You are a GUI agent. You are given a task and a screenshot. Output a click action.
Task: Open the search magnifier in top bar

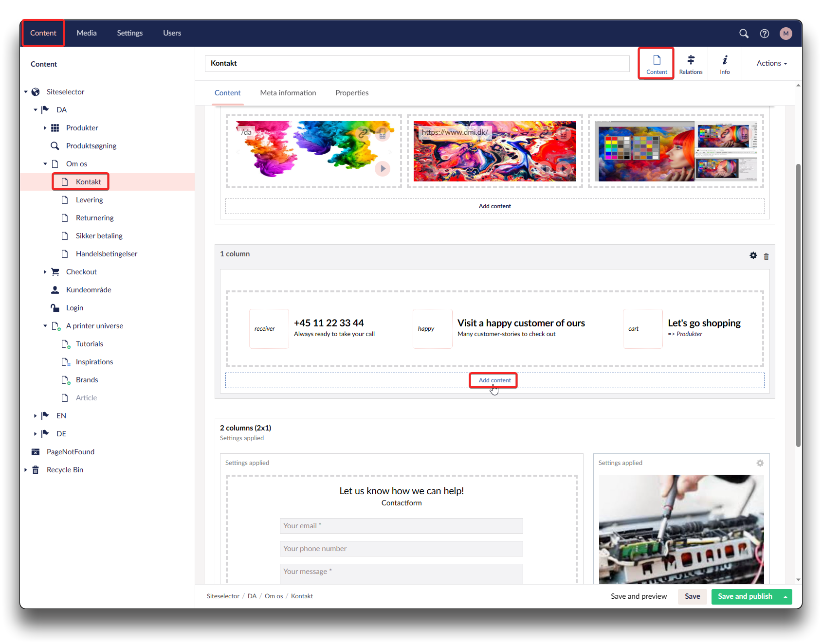click(744, 33)
